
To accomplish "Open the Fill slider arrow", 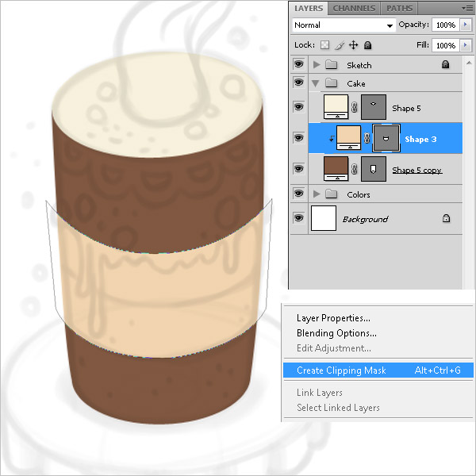I will [x=466, y=45].
